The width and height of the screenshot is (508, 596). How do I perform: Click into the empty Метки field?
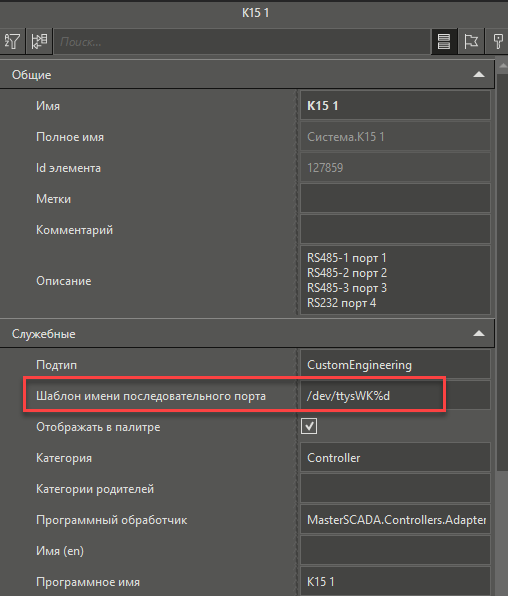tap(395, 198)
